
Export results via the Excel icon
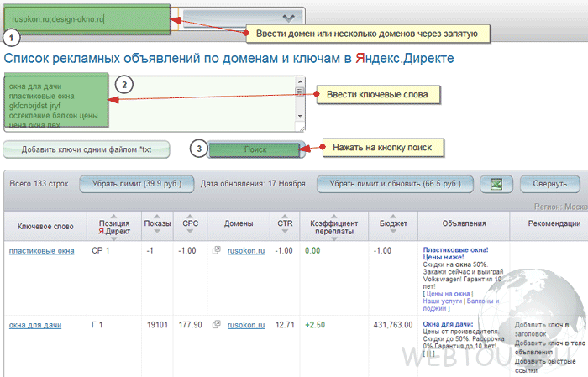click(x=496, y=185)
